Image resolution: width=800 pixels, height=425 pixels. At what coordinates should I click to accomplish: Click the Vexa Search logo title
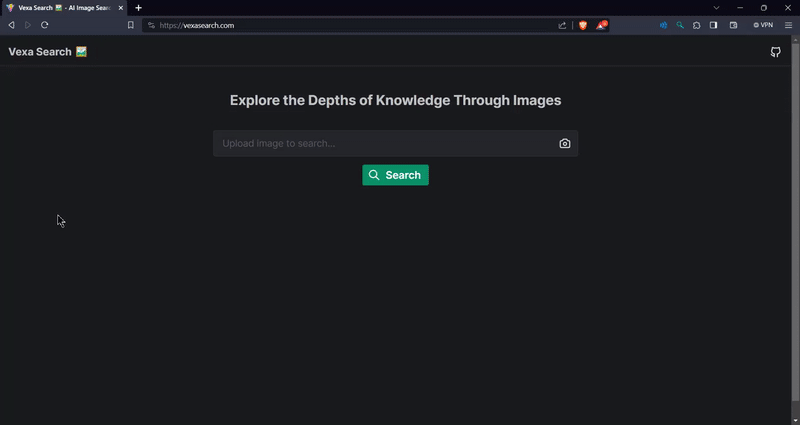[x=47, y=52]
